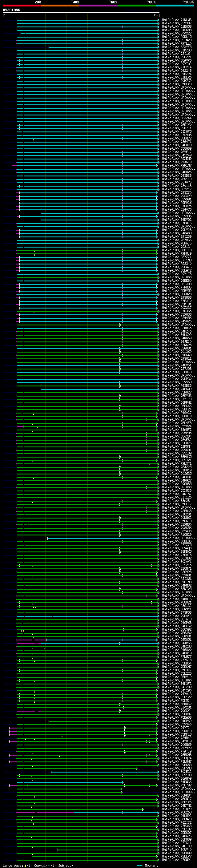Select the UniRef100_B2XYE5 label

(x=177, y=47)
